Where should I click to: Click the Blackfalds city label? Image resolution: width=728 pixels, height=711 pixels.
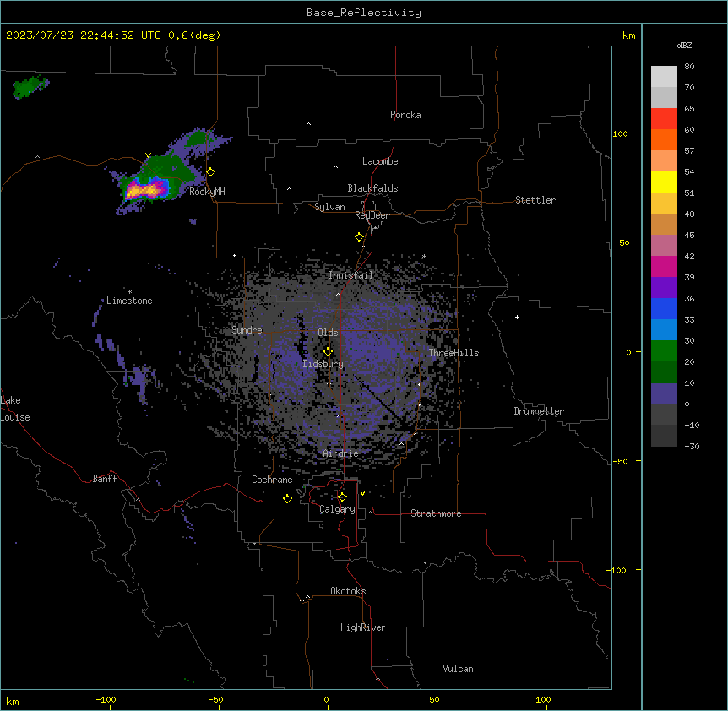372,188
